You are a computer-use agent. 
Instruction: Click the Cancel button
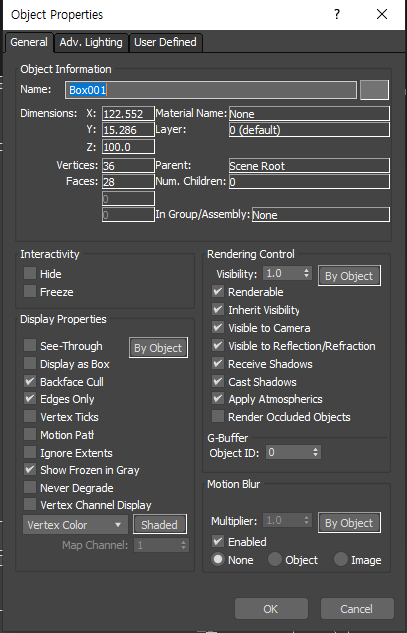click(357, 609)
